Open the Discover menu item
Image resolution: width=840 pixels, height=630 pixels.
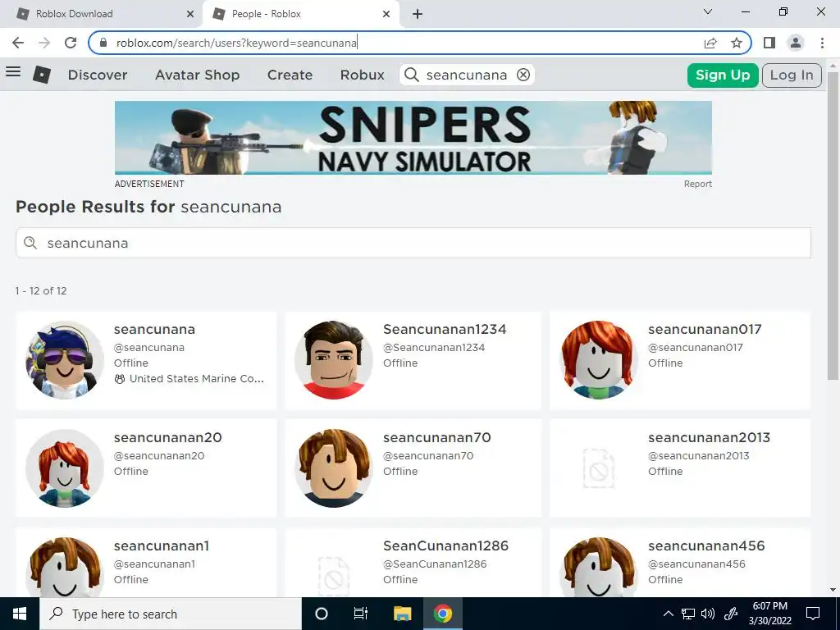click(x=98, y=75)
